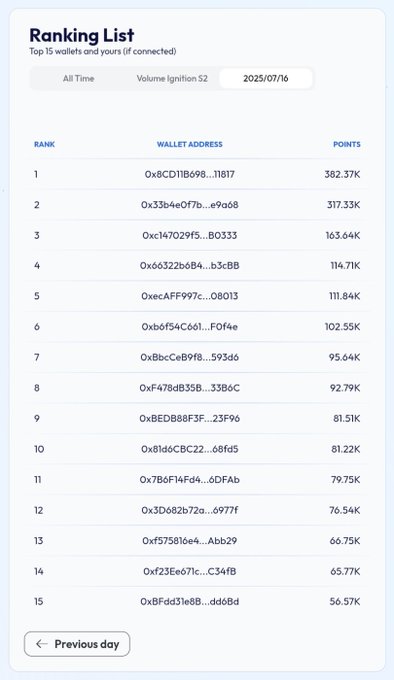
Task: Select wallet address 0xc147029f5...B0333
Action: point(190,235)
